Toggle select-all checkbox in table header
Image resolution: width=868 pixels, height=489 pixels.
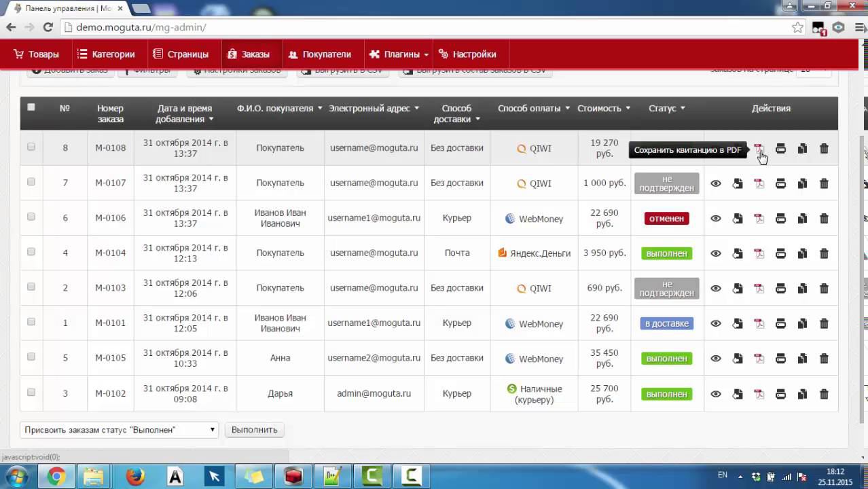coord(31,107)
